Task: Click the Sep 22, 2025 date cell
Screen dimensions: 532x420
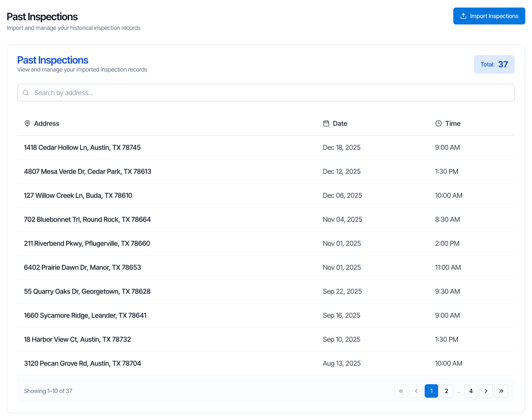Action: 342,291
